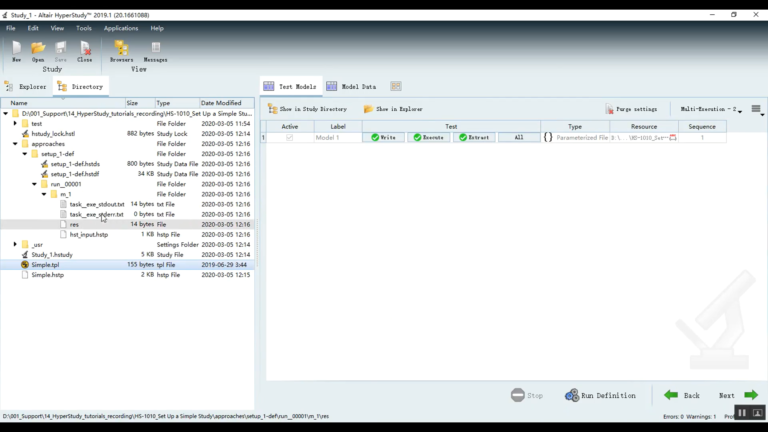Click the icon next to the pause button

pos(757,413)
